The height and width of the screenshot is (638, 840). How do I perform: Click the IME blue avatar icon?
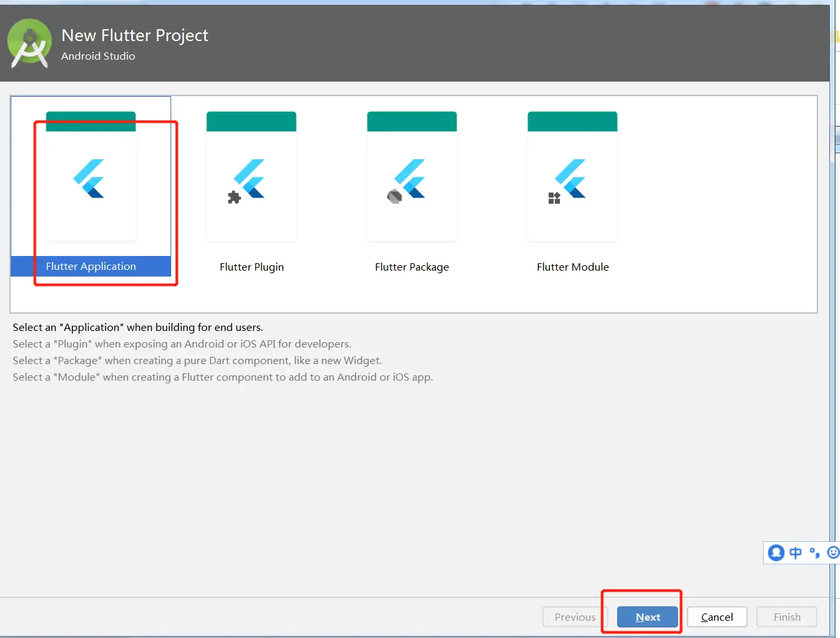pyautogui.click(x=776, y=552)
